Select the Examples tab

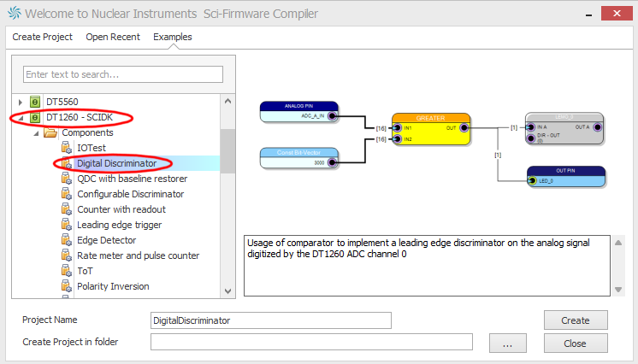pos(173,37)
